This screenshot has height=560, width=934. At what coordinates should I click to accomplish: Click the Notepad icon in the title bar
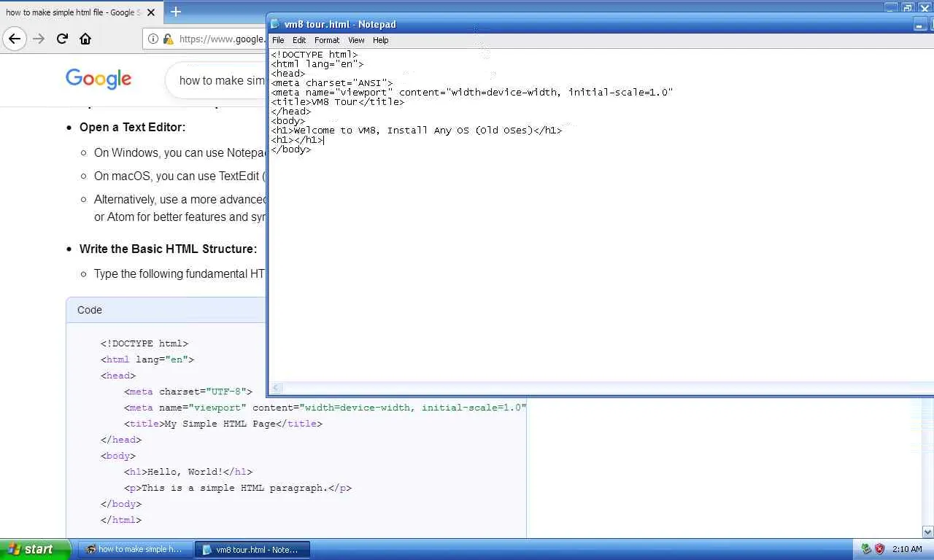click(x=275, y=24)
